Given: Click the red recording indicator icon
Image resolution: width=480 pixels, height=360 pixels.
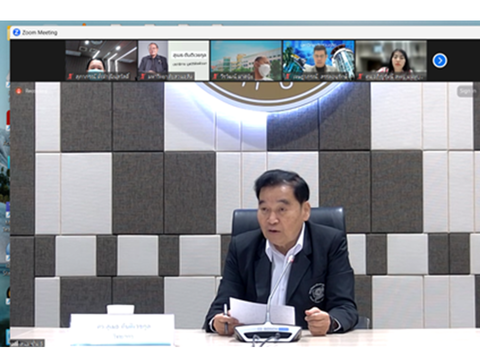Looking at the screenshot, I should [19, 91].
